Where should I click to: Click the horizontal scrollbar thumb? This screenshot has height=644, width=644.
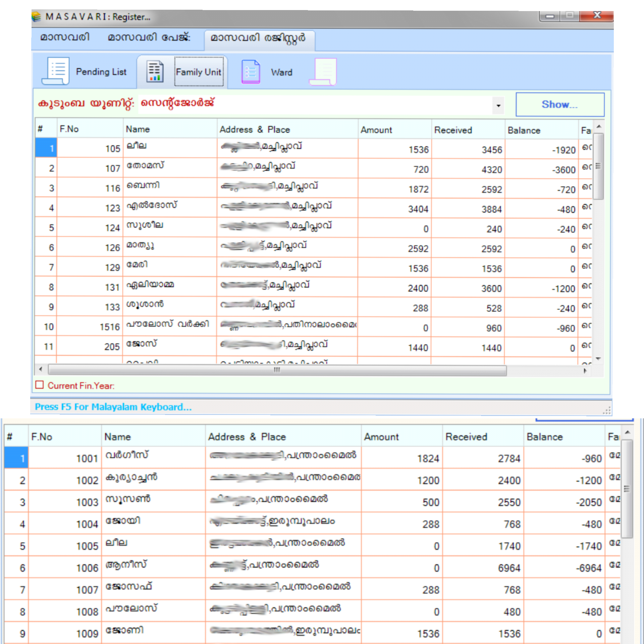[276, 371]
